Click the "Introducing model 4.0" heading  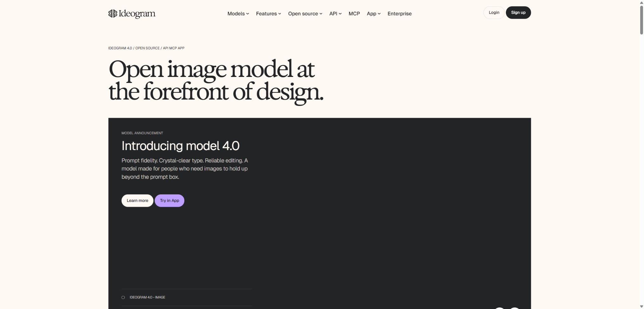tap(181, 146)
